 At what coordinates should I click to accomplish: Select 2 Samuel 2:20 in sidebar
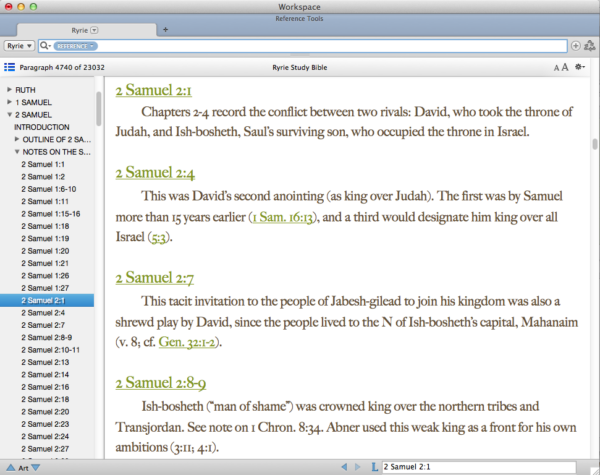coord(45,411)
